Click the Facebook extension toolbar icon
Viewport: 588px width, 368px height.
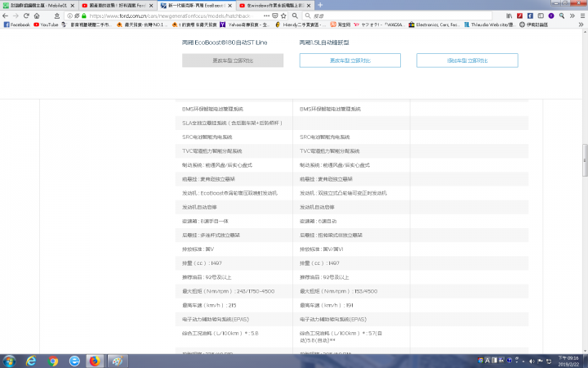pos(530,16)
